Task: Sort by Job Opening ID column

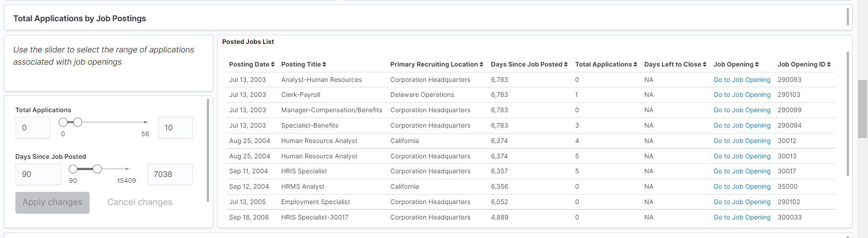Action: click(x=829, y=65)
